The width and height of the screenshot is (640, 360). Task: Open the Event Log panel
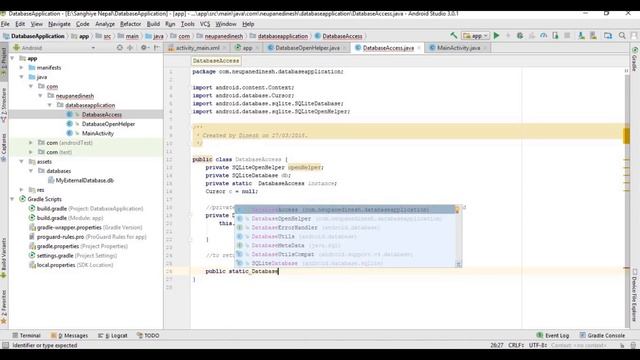(553, 336)
